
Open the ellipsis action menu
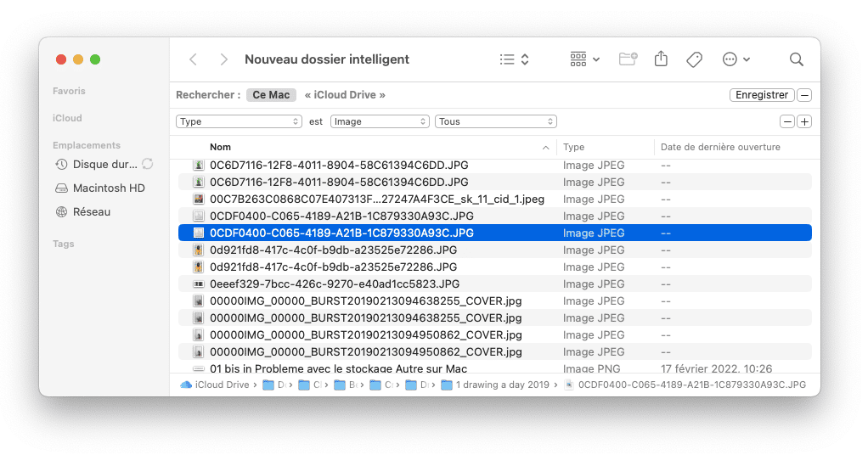coord(736,59)
